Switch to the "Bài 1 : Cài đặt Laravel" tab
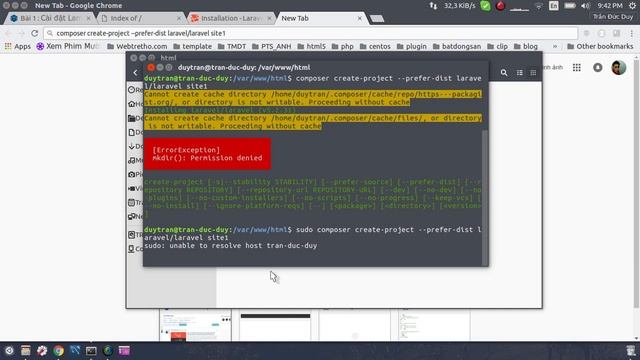 click(x=50, y=18)
